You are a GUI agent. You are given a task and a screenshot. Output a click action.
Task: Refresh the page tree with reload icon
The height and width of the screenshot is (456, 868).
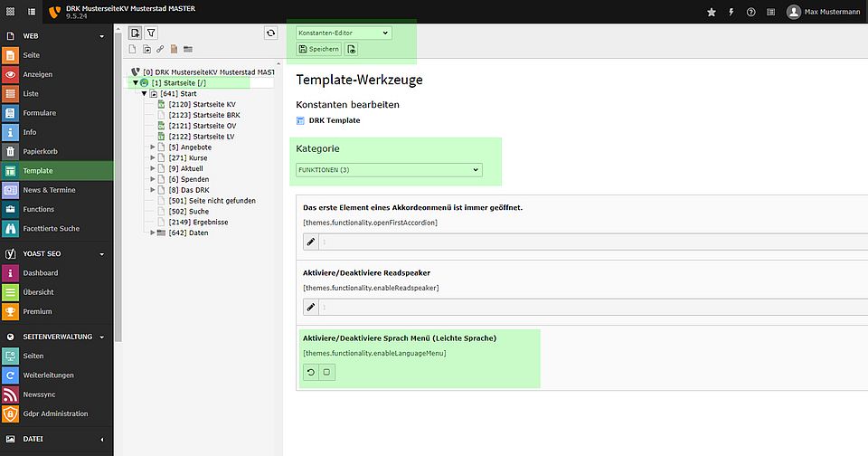coord(270,33)
